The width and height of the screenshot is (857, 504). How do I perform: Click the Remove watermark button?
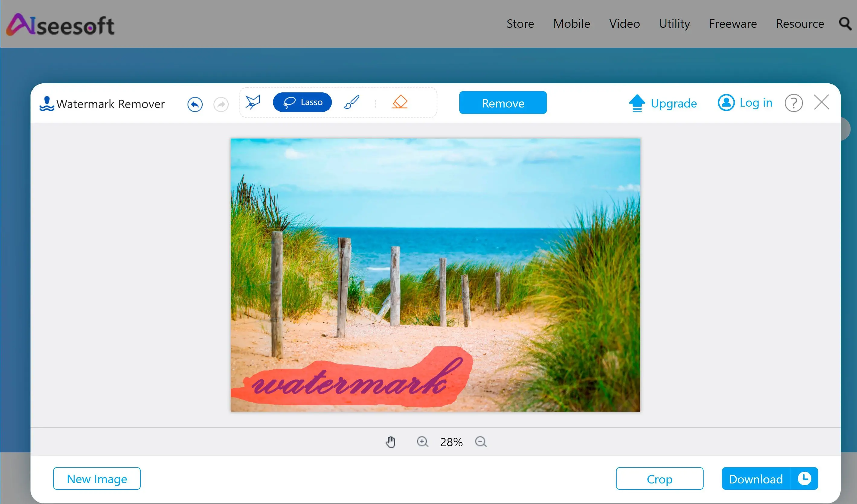click(x=502, y=103)
